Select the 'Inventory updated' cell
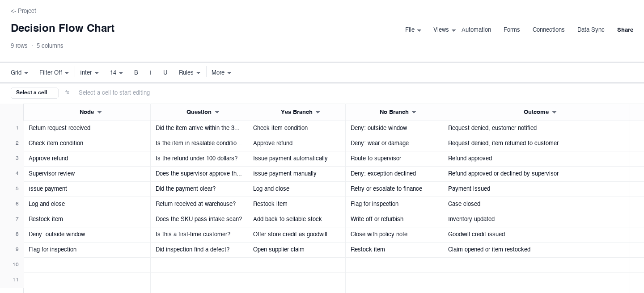The height and width of the screenshot is (293, 644). [x=536, y=219]
